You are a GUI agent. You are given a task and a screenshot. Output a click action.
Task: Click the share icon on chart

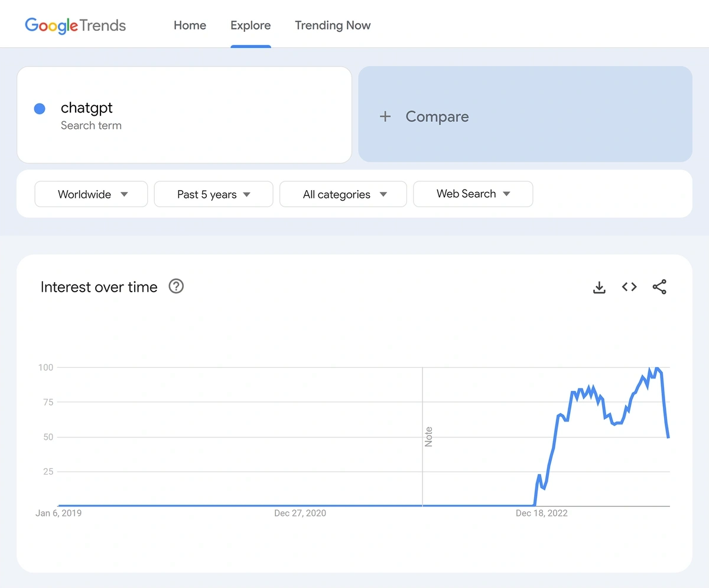pyautogui.click(x=659, y=287)
